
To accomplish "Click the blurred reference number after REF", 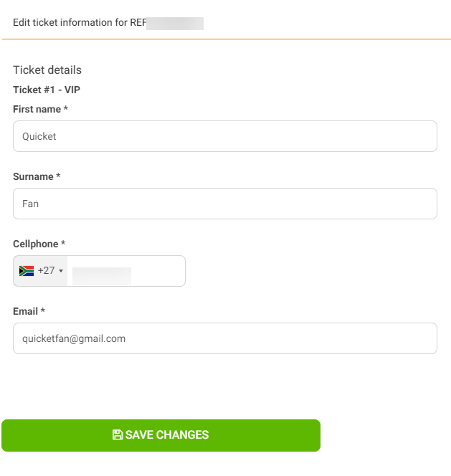I will [175, 24].
